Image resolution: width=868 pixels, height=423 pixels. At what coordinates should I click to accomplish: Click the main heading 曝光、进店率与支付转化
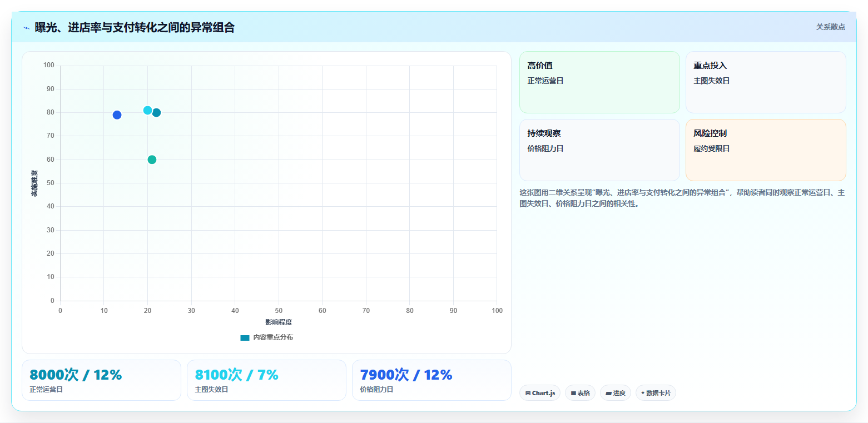135,27
